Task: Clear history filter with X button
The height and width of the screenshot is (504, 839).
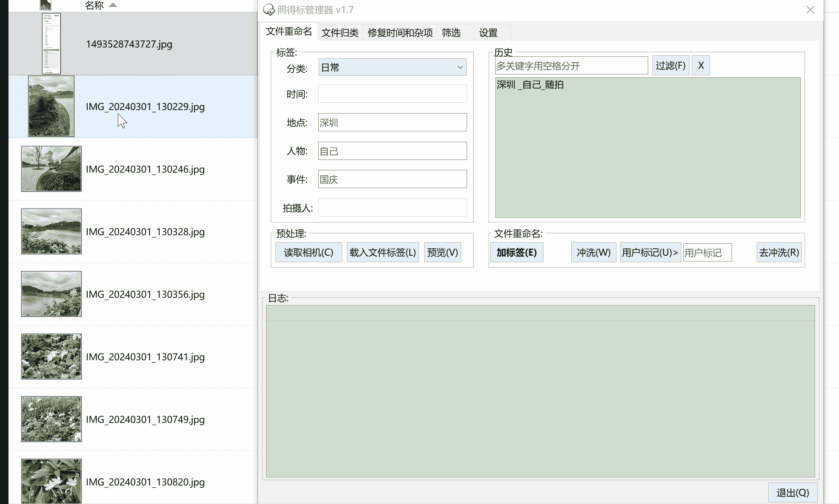Action: [x=700, y=65]
